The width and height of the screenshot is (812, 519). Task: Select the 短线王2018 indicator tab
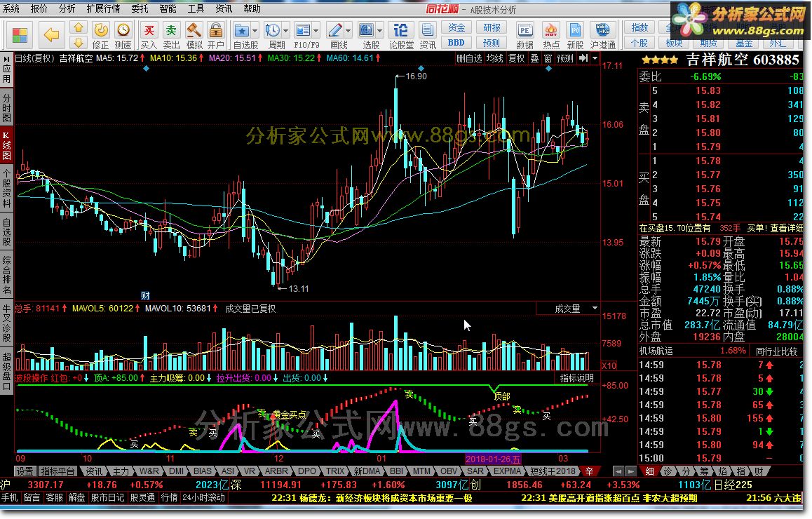point(553,471)
